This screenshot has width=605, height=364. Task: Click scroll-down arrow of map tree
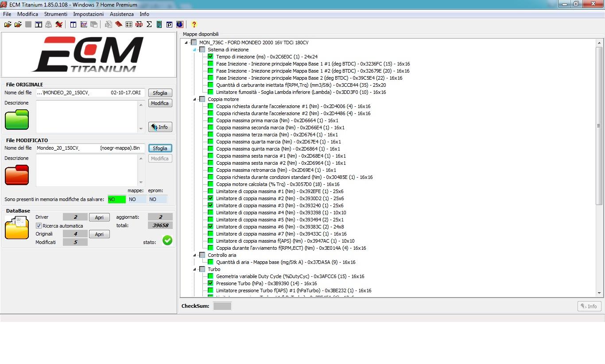pyautogui.click(x=599, y=293)
